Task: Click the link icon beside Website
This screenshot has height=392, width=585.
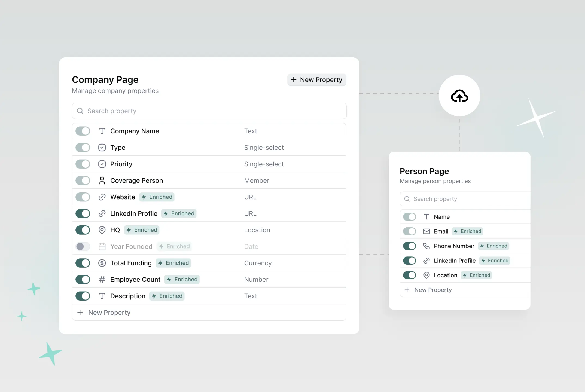Action: 102,197
